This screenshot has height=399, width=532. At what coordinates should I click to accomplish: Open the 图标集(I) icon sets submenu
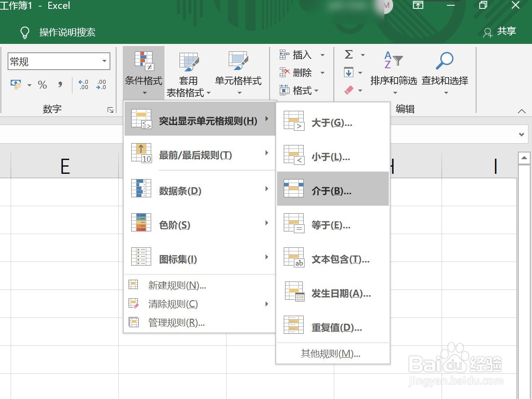pos(199,257)
